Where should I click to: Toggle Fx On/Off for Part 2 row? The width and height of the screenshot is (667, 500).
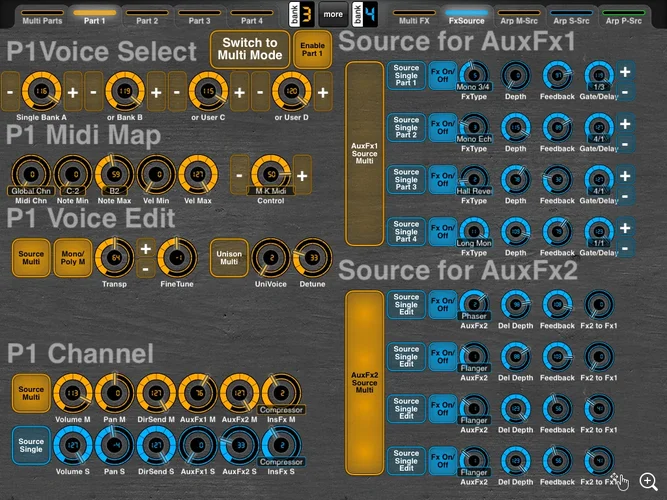coord(442,128)
